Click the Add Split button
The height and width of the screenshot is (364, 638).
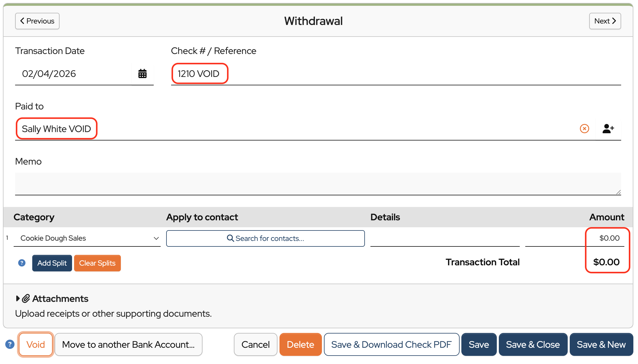coord(52,263)
